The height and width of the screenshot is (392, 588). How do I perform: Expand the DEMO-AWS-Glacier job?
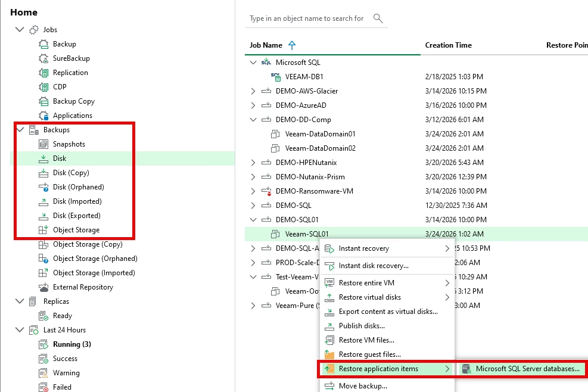tap(253, 91)
